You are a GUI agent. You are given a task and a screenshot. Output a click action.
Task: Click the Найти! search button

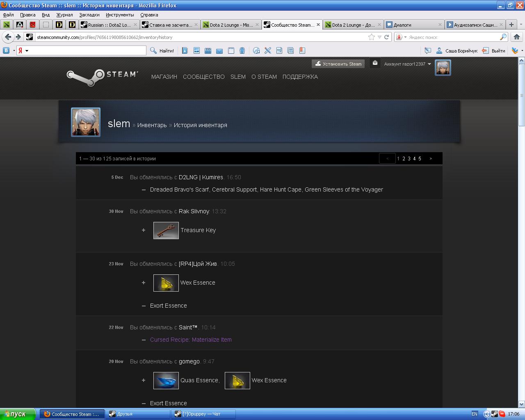point(162,51)
